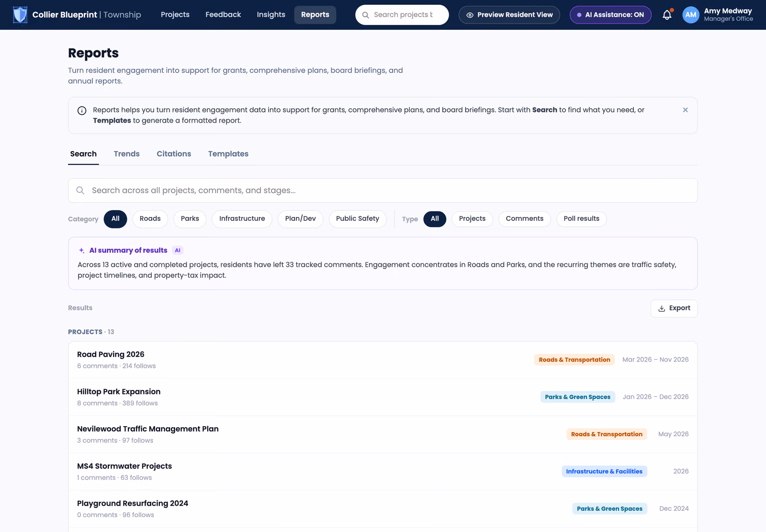Open Preview Resident View
The image size is (766, 532).
click(x=509, y=15)
